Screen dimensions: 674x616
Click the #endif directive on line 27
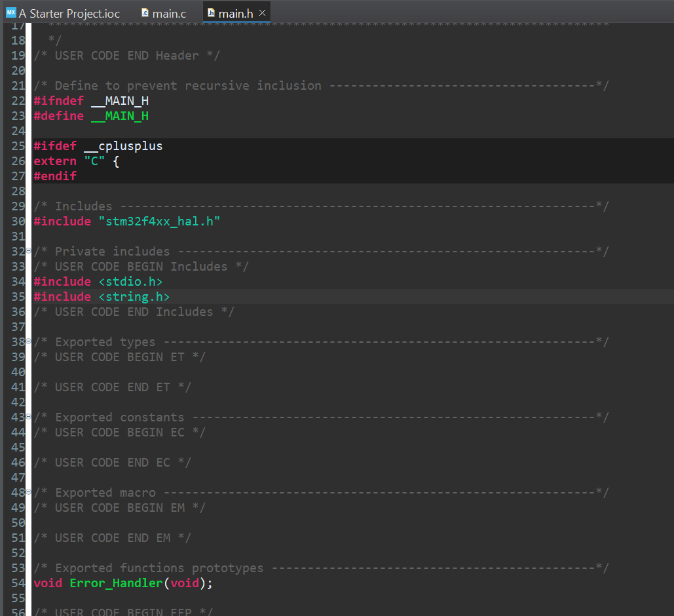coord(55,176)
